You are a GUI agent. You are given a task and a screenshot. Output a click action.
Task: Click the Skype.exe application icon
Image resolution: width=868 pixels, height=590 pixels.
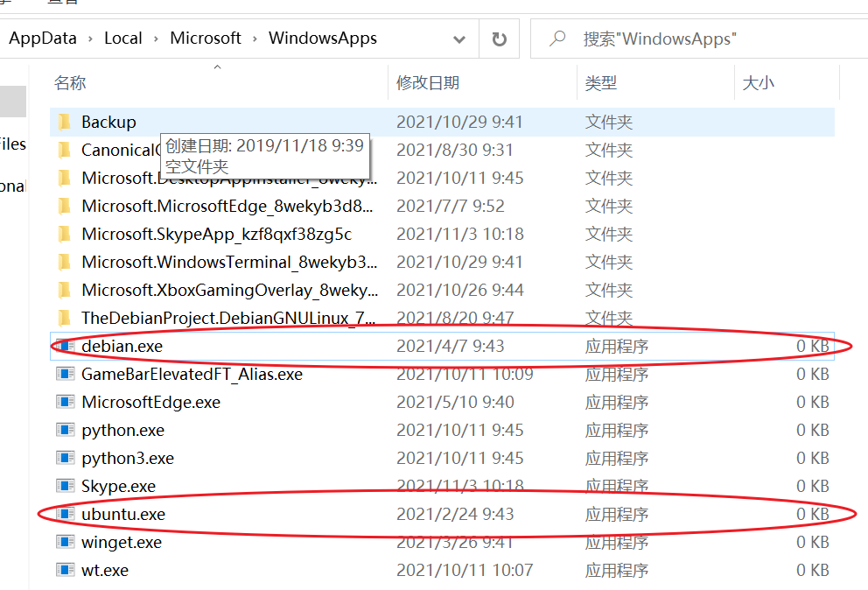coord(66,486)
